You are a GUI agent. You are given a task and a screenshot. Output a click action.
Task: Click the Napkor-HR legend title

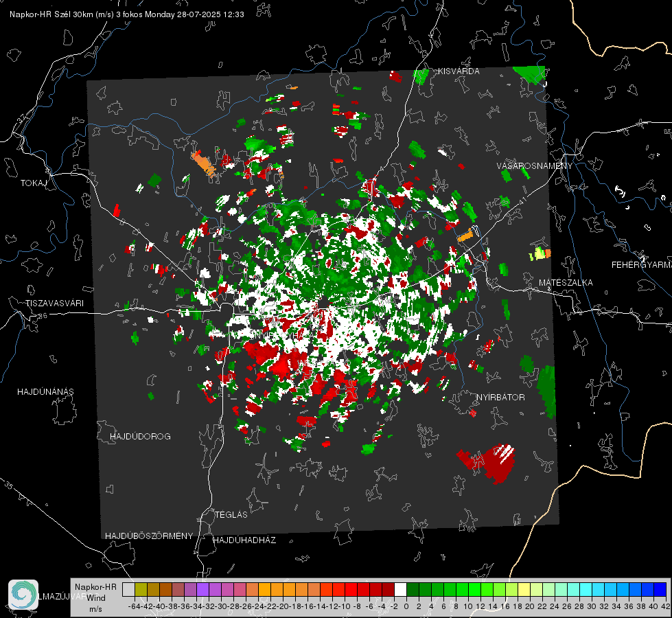point(95,587)
